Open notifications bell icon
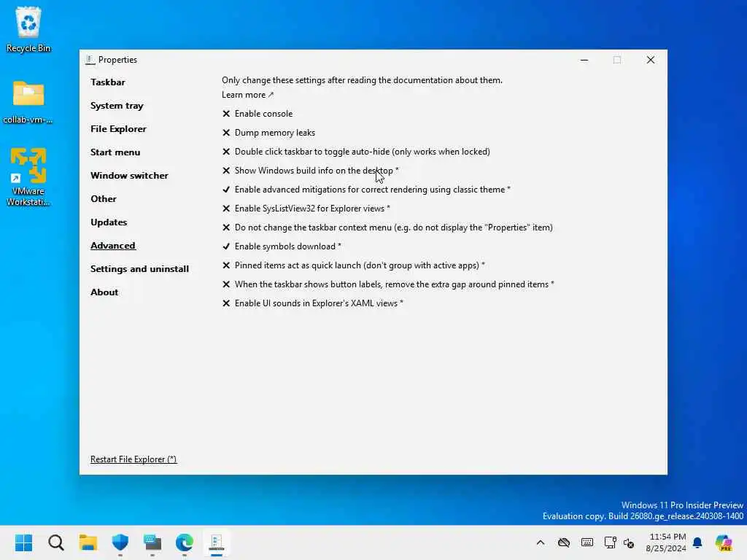The width and height of the screenshot is (747, 560). (697, 542)
